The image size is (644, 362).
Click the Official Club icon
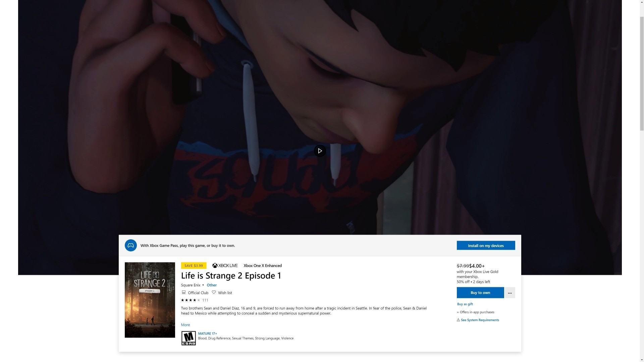(x=183, y=292)
